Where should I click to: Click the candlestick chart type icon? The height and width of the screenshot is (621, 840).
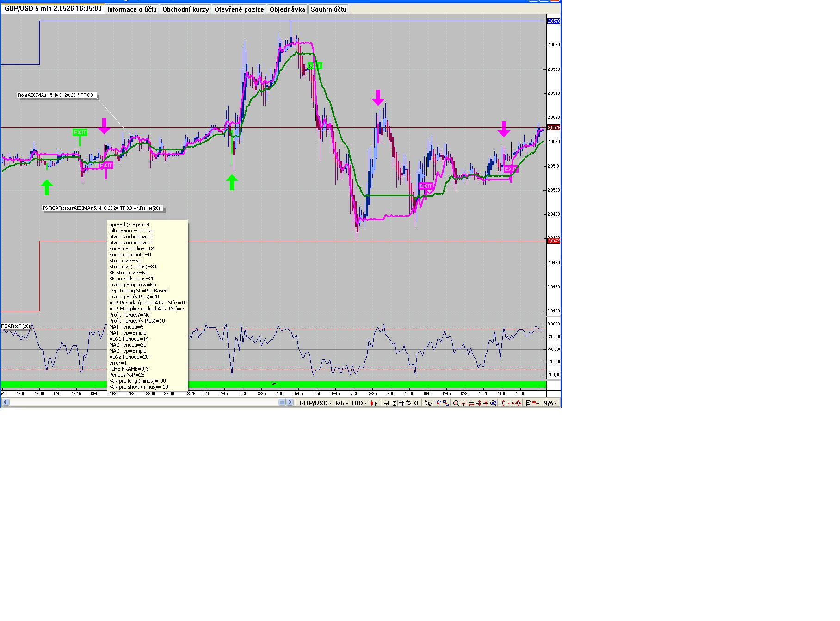[x=373, y=403]
